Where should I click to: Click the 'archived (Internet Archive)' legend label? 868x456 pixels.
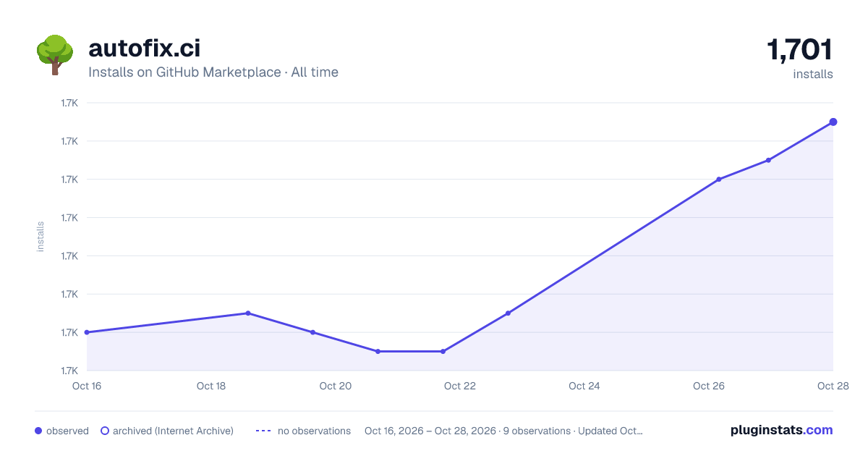tap(173, 431)
